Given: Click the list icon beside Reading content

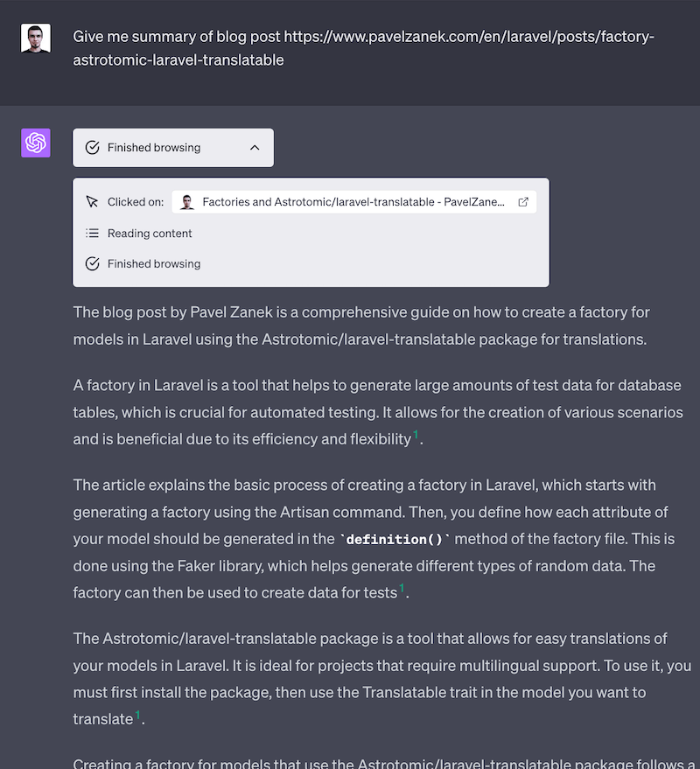Looking at the screenshot, I should point(93,234).
